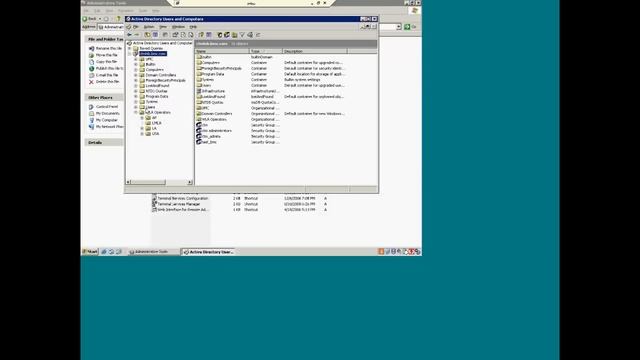Click the Find objects toolbar icon
Viewport: 640px width, 360px height.
point(250,35)
